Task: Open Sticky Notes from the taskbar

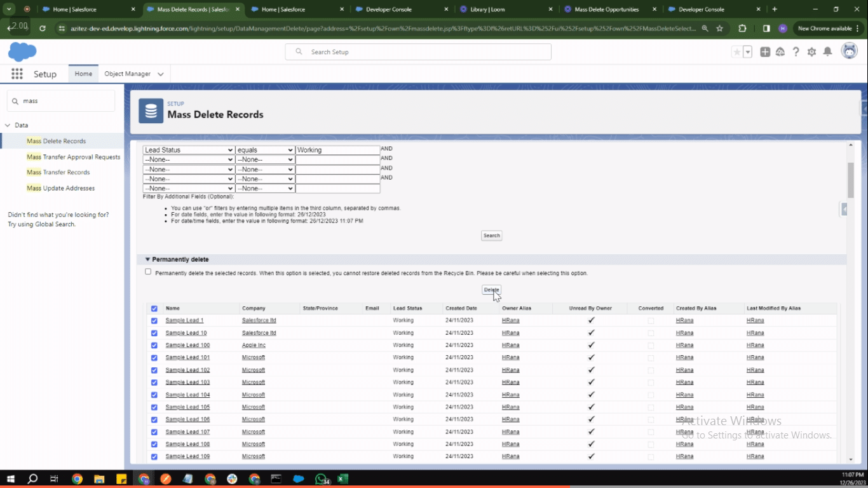Action: pyautogui.click(x=121, y=478)
